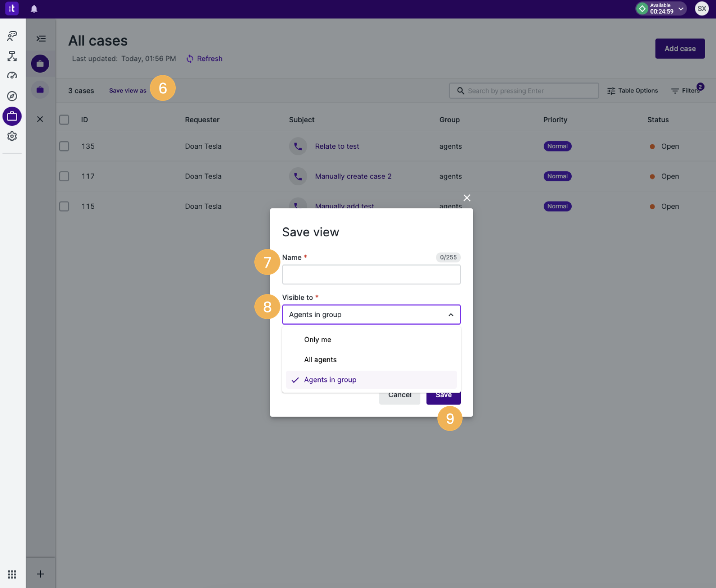Select the first briefcase view icon
The height and width of the screenshot is (588, 716).
[x=40, y=64]
